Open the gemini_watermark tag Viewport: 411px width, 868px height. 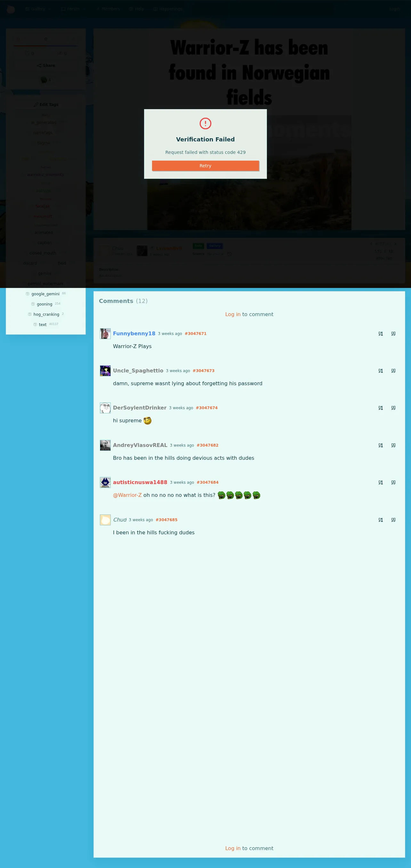[x=45, y=283]
